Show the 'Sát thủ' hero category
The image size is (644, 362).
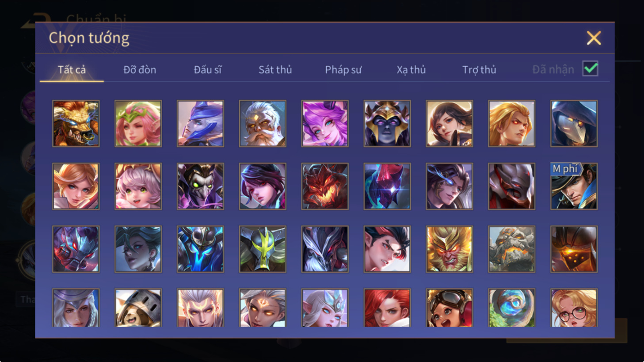click(275, 69)
